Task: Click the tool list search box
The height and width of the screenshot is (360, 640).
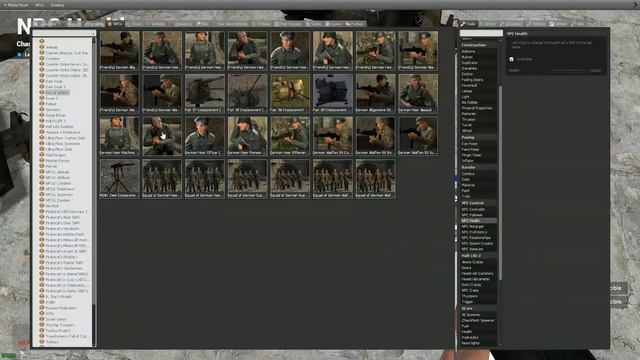Action: pos(481,33)
